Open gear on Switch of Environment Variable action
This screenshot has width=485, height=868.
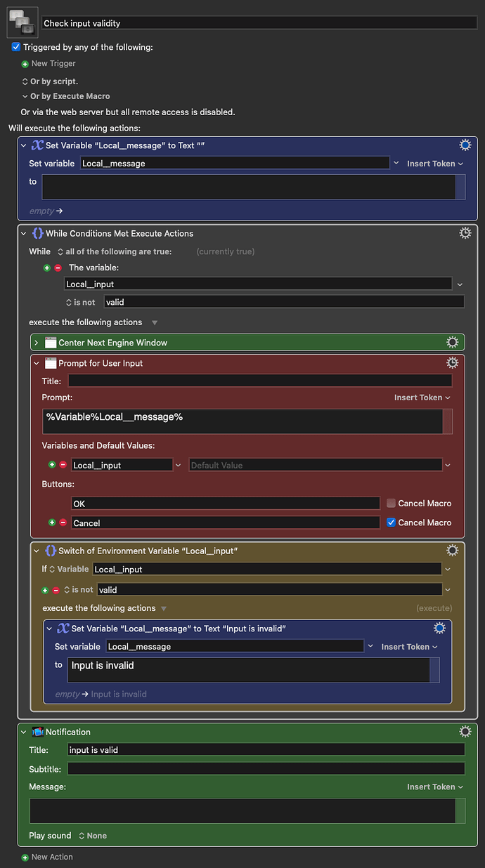click(x=452, y=550)
